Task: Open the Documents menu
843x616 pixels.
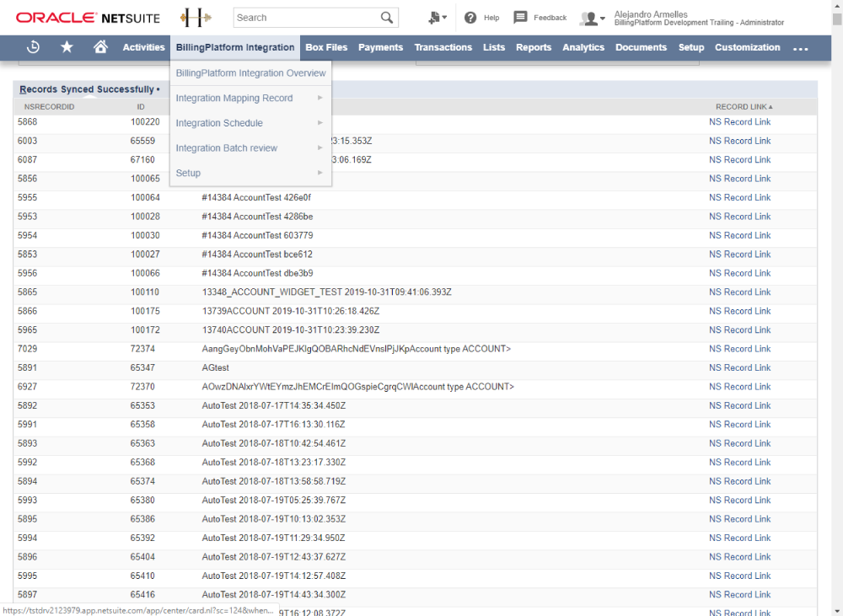Action: (641, 47)
